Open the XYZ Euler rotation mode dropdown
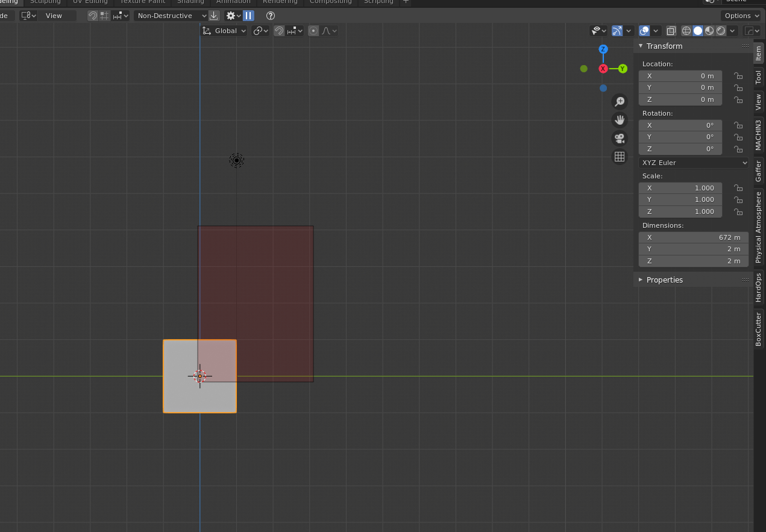This screenshot has height=532, width=766. (694, 163)
